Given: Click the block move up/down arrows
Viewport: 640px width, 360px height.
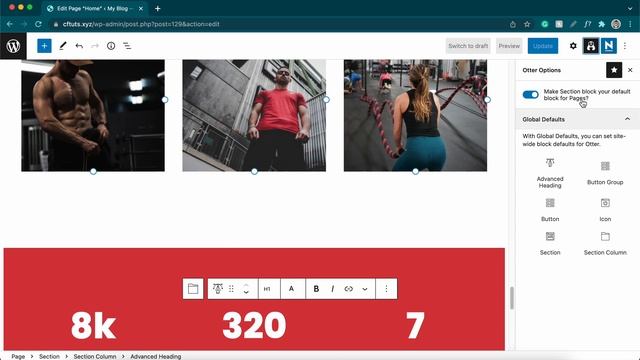Looking at the screenshot, I should (x=246, y=289).
